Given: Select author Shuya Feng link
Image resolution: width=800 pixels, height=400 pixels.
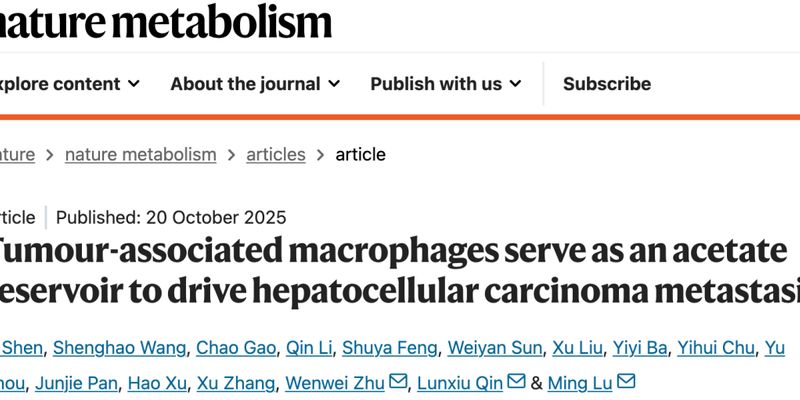Looking at the screenshot, I should point(389,348).
